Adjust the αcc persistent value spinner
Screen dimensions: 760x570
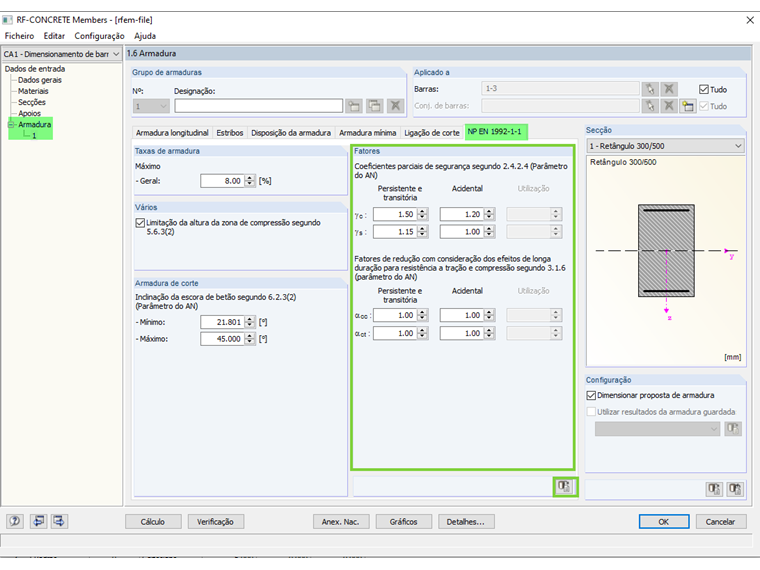(423, 316)
